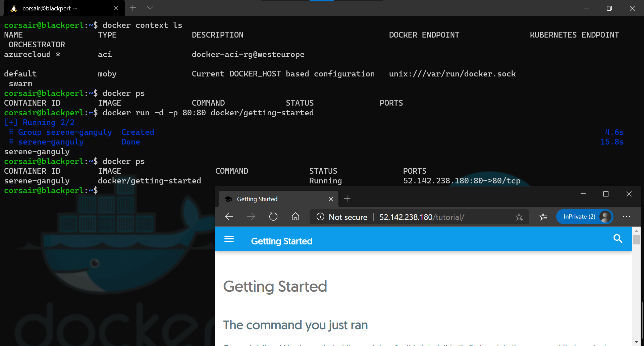Open the search magnifier on tutorial page
The width and height of the screenshot is (644, 346).
tap(618, 239)
